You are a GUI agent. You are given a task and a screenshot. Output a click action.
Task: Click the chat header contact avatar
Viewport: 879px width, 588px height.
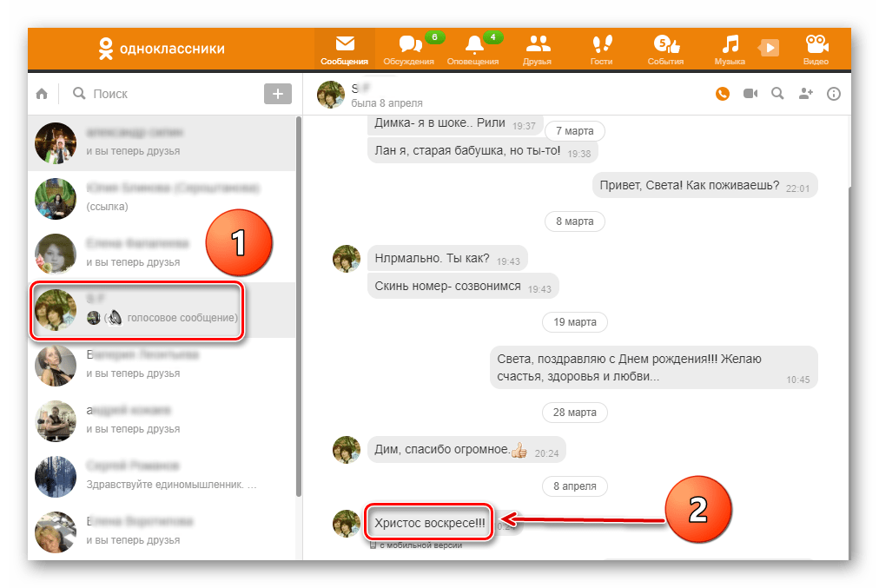tap(331, 94)
